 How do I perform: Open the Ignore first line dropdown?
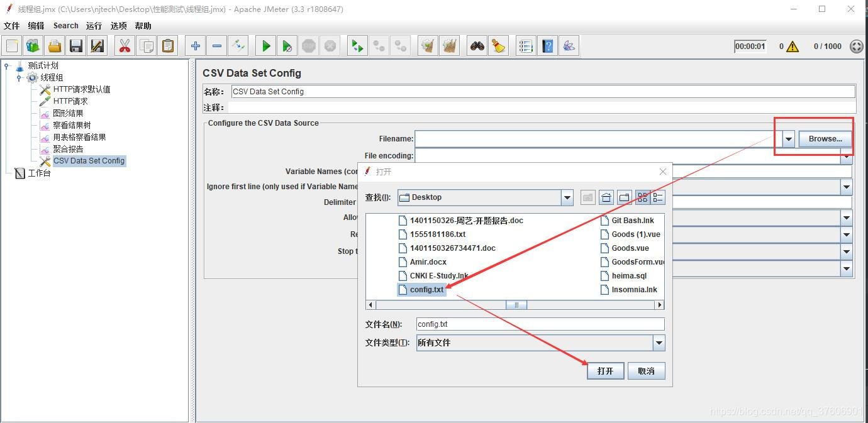pos(847,187)
